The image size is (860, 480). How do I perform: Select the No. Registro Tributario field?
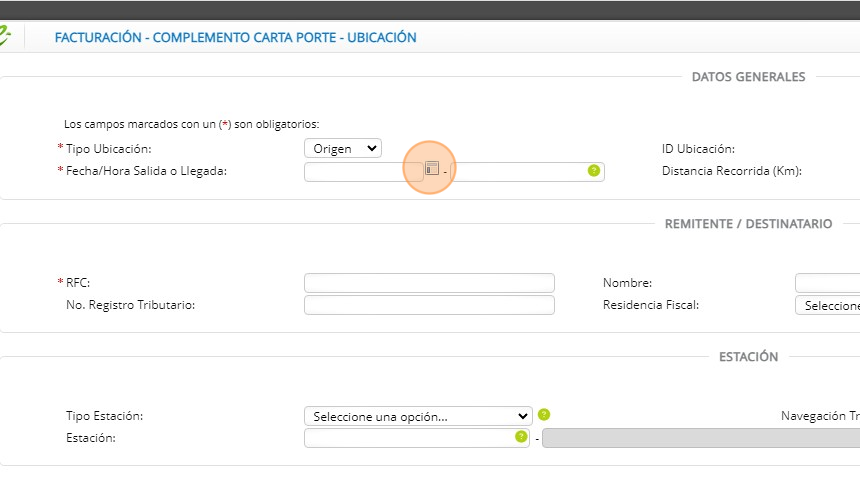[x=429, y=305]
